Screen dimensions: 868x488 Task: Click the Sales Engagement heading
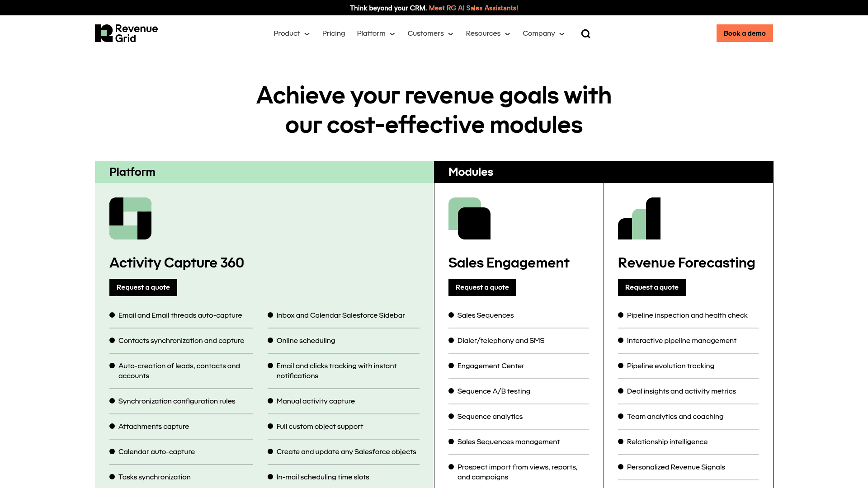click(x=509, y=263)
